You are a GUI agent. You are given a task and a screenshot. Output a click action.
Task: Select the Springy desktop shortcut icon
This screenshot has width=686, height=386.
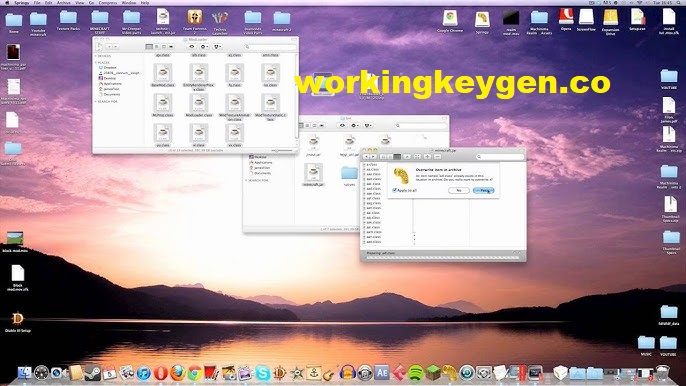[x=482, y=22]
